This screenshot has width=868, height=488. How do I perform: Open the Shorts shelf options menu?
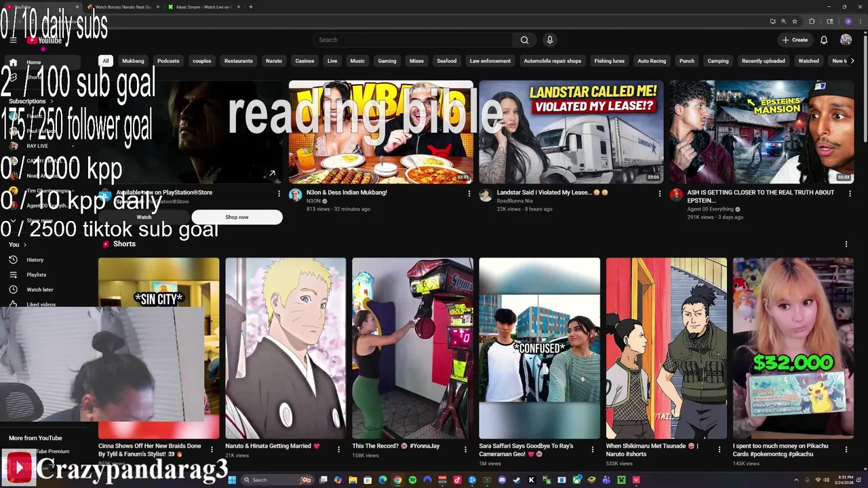(846, 244)
